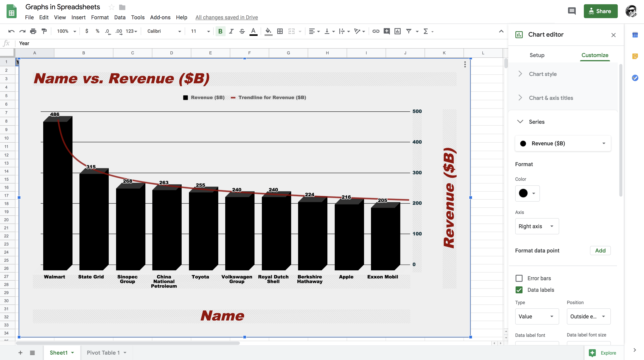The image size is (644, 360).
Task: Add a new sheet
Action: click(20, 352)
